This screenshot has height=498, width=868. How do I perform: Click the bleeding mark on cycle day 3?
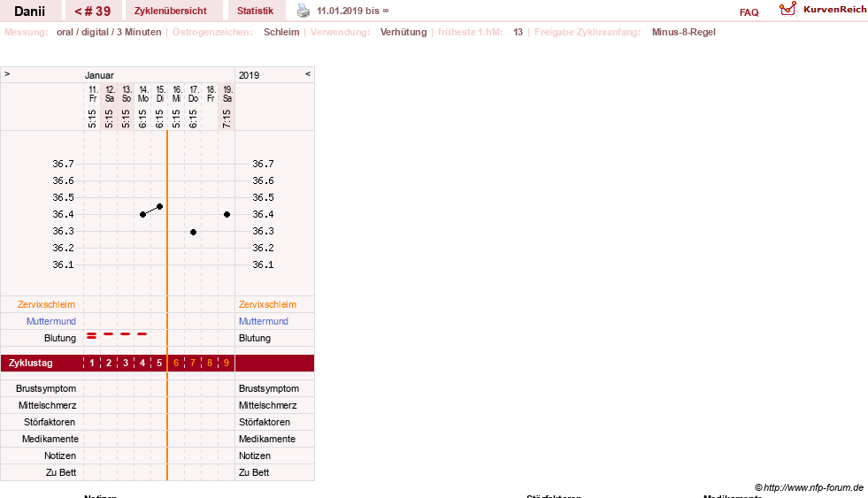pyautogui.click(x=126, y=334)
